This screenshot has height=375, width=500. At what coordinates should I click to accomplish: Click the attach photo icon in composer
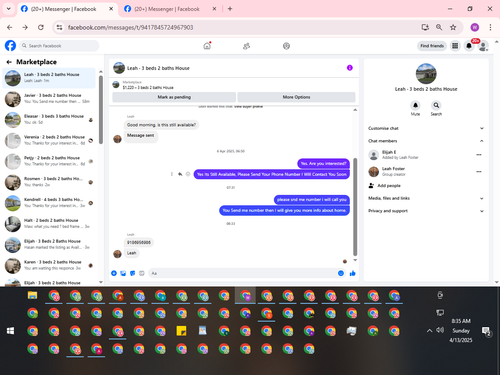pos(123,273)
